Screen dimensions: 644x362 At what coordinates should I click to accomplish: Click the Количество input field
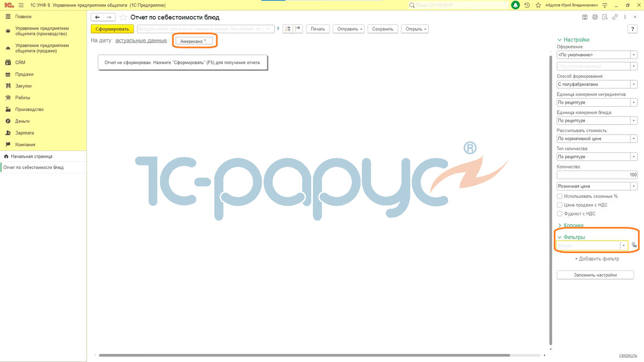(x=597, y=175)
